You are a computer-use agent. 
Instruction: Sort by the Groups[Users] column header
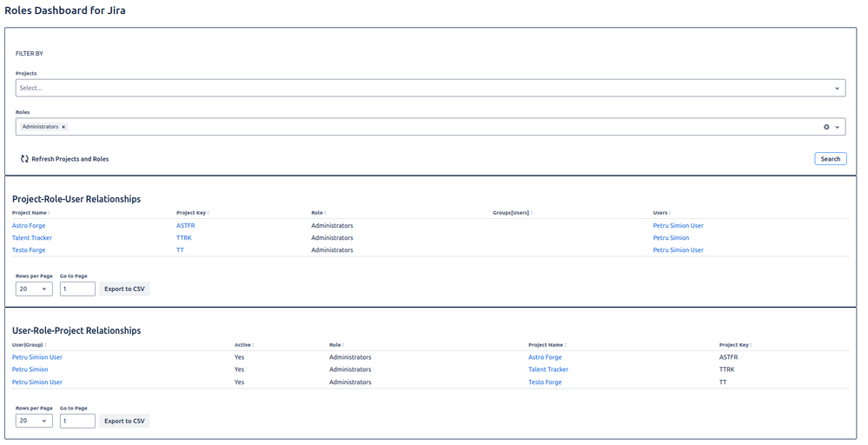point(512,213)
